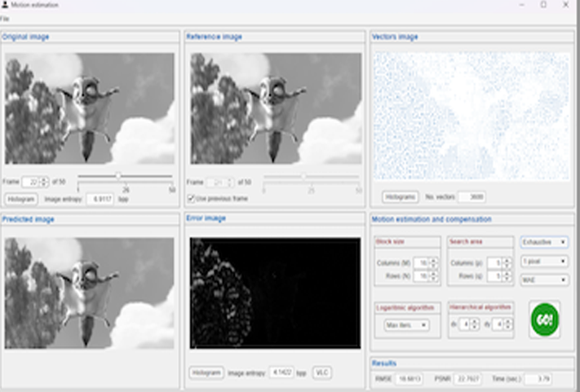Click the Histogram button under Error image
Image resolution: width=580 pixels, height=392 pixels.
[x=206, y=372]
